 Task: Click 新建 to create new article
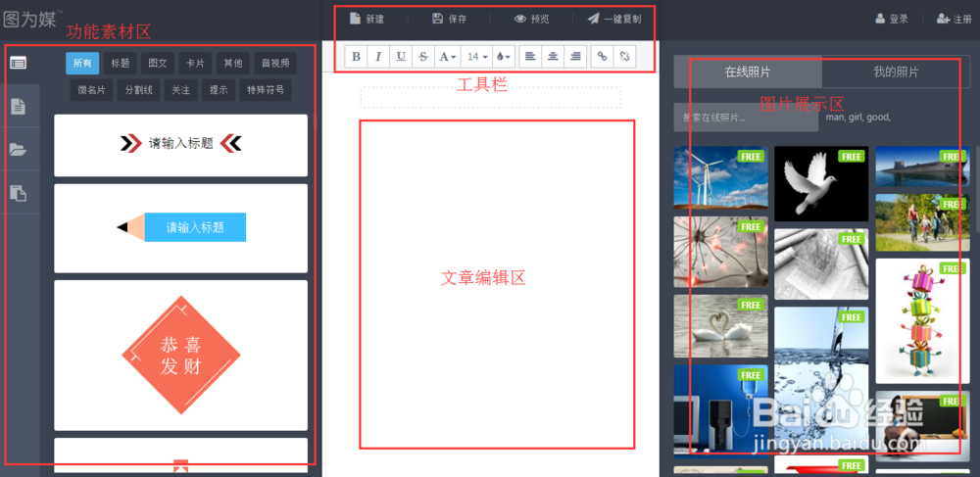tap(367, 19)
